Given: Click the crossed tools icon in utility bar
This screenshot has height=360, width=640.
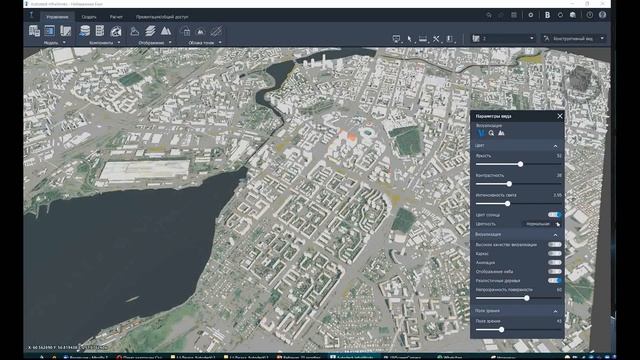Looking at the screenshot, I should (x=436, y=39).
